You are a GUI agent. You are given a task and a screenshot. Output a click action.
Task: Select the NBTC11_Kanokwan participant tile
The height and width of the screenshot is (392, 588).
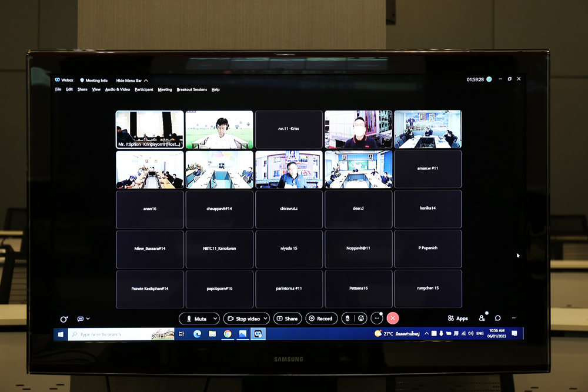219,249
